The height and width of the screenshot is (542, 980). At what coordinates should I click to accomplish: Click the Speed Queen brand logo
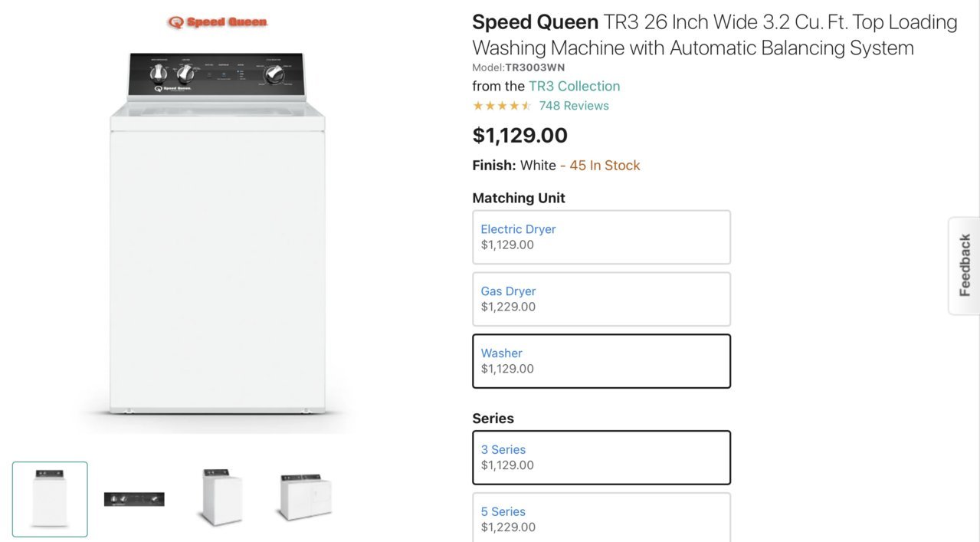(218, 22)
